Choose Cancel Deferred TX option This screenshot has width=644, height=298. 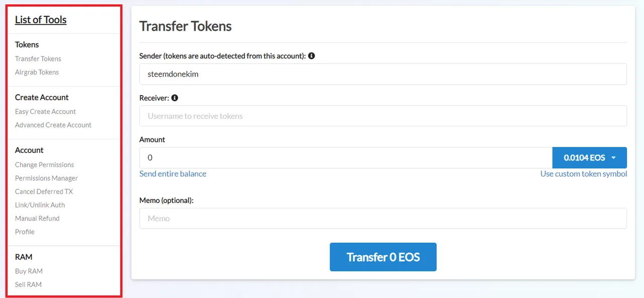tap(44, 192)
